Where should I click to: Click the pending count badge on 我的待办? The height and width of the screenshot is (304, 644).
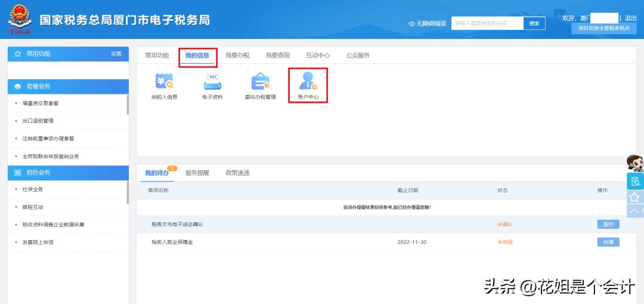172,168
